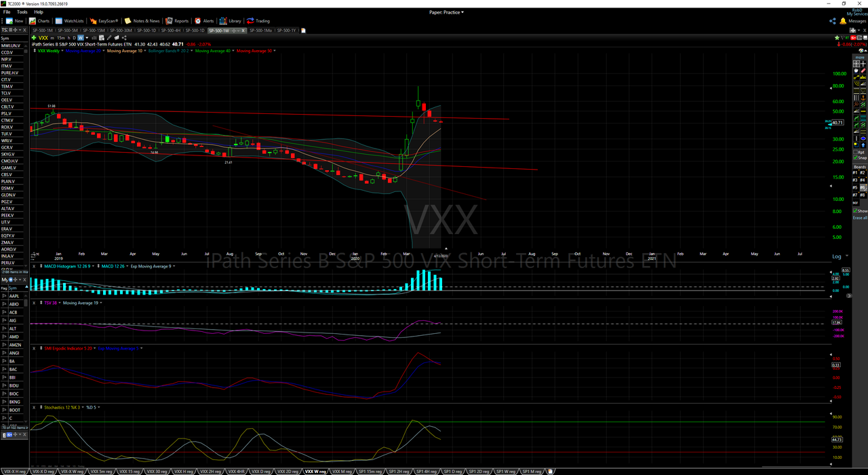Open the File menu
868x475 pixels.
click(7, 12)
